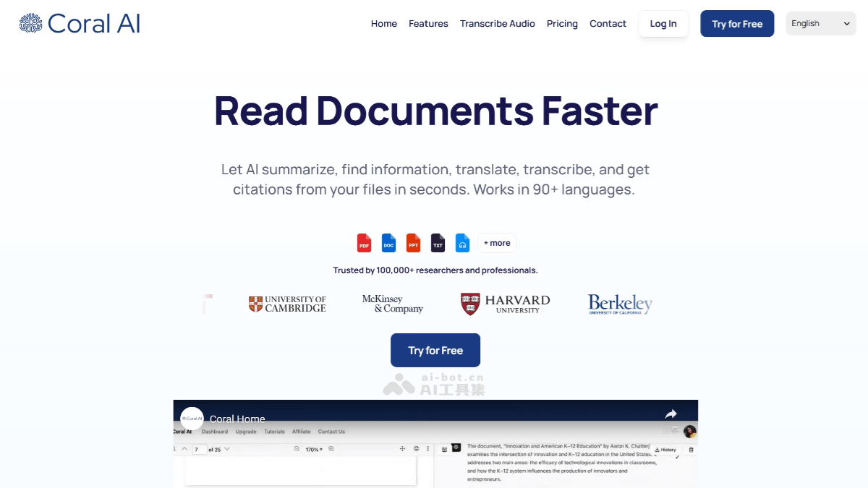The image size is (868, 488).
Task: Open the Features nav item
Action: coord(428,24)
